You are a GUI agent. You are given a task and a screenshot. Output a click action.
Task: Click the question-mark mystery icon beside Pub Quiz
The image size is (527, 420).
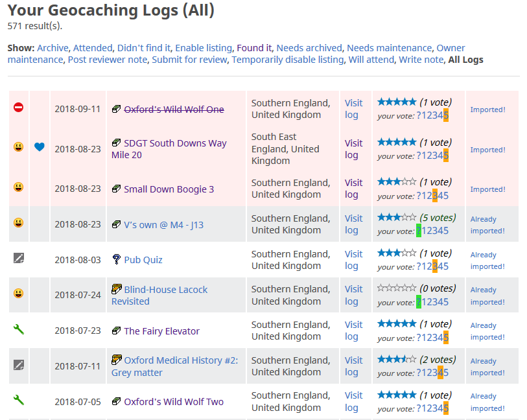(x=117, y=259)
